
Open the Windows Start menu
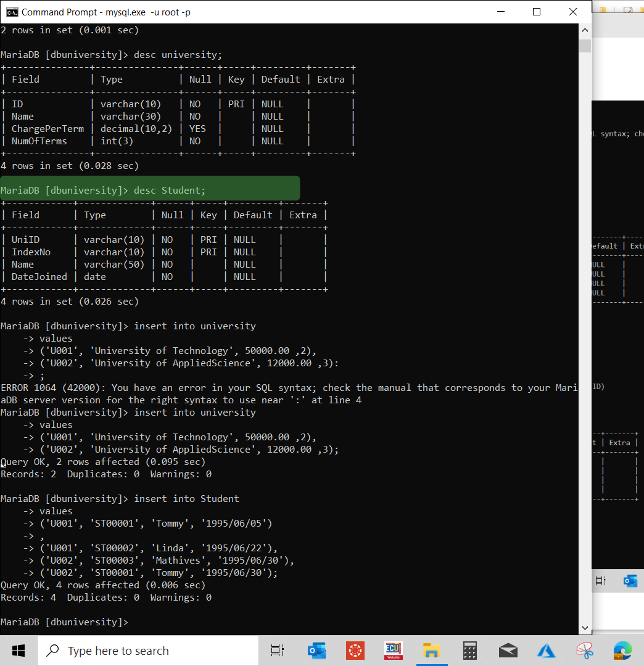[x=18, y=651]
